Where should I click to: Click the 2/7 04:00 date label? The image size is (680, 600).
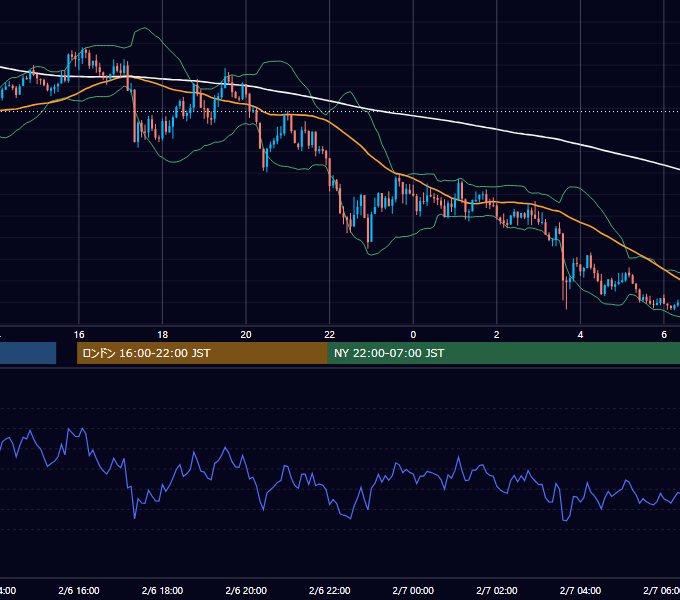point(580,590)
